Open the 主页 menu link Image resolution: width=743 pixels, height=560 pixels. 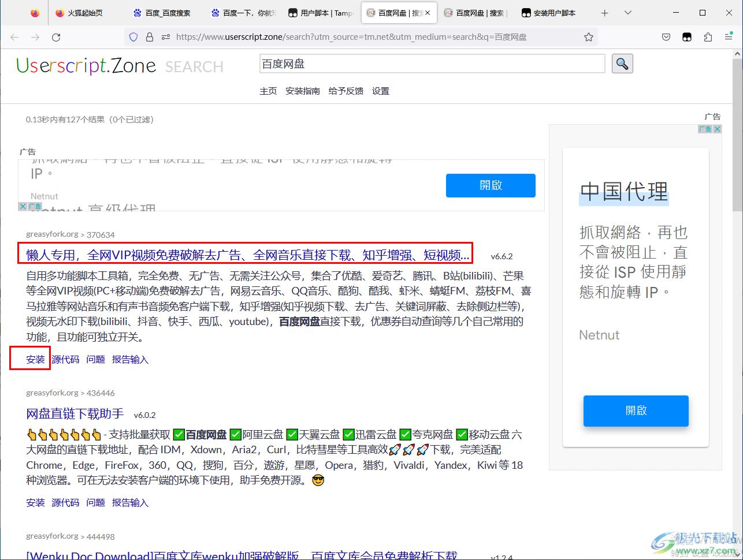tap(268, 91)
